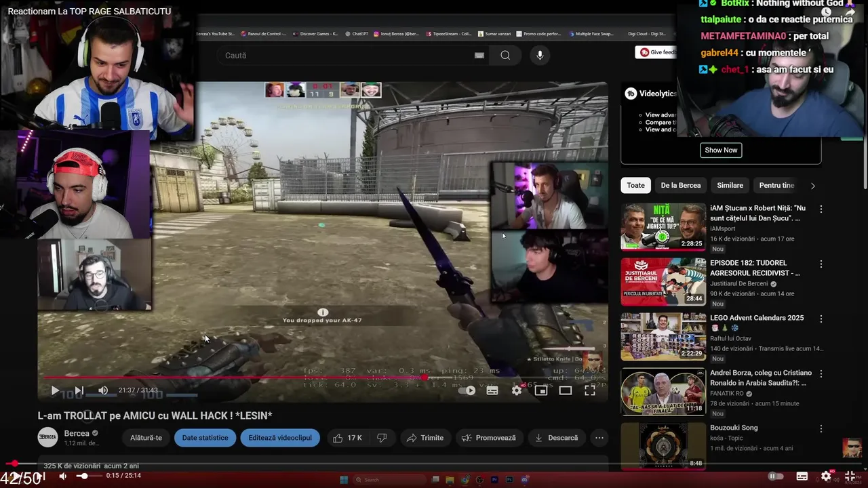Open the Discord icon in recorded taskbar
The image size is (868, 488).
tap(525, 480)
